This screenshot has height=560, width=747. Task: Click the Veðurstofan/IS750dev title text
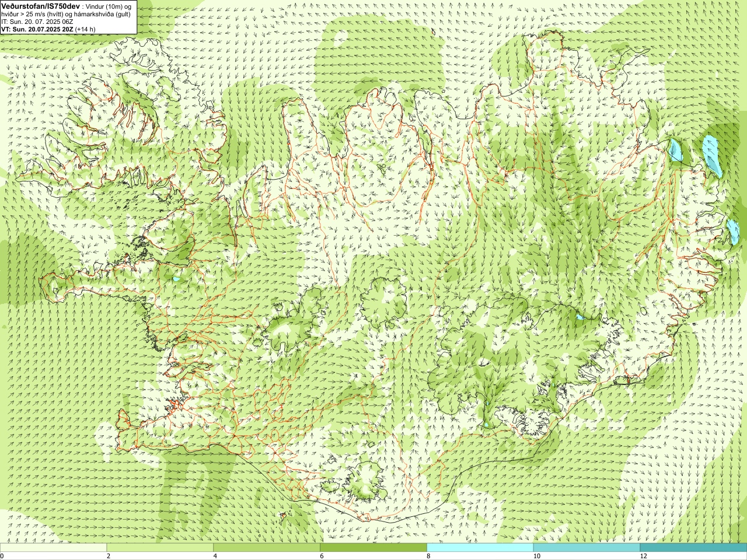[x=40, y=5]
